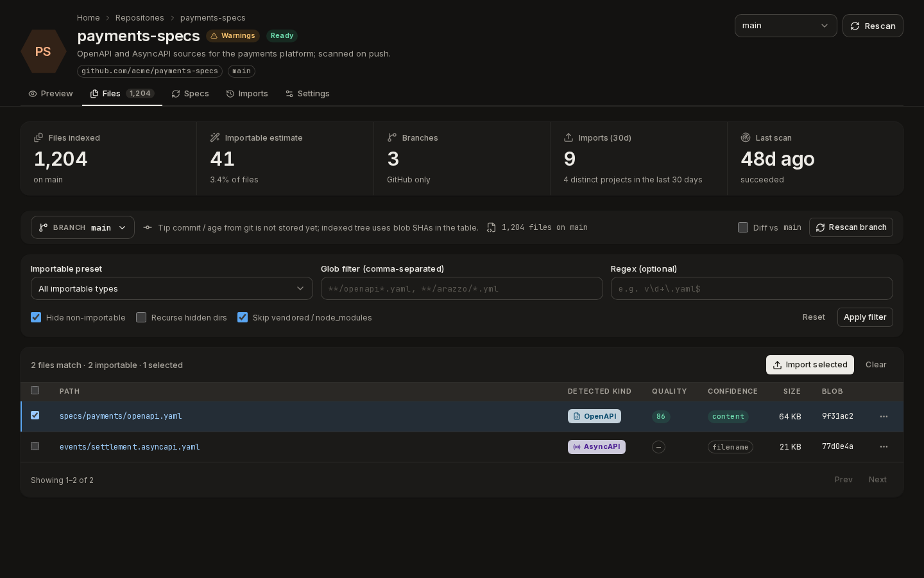Viewport: 924px width, 578px height.
Task: Click the Last scan radar icon
Action: click(746, 137)
